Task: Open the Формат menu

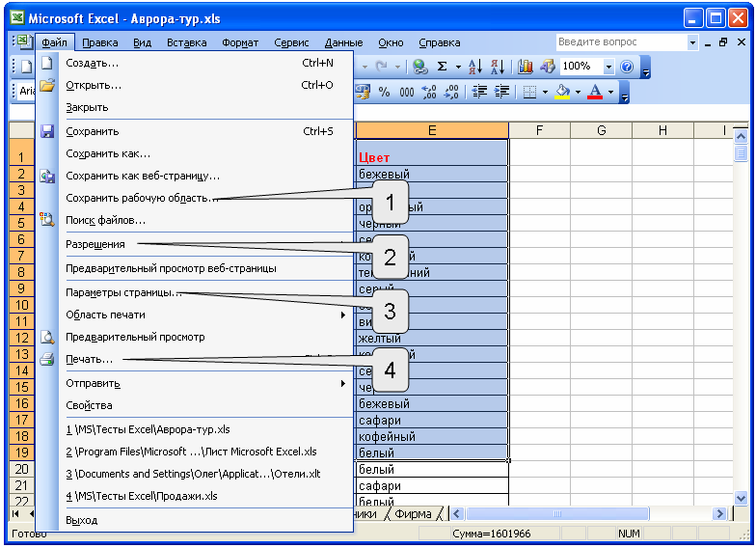Action: point(240,42)
